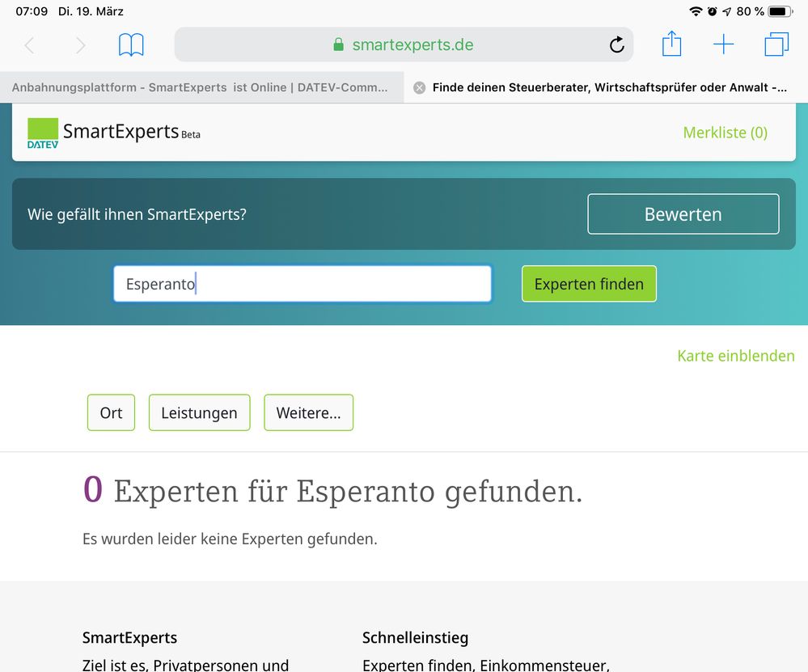Add a new tab with the plus icon
The width and height of the screenshot is (808, 672).
[x=724, y=44]
